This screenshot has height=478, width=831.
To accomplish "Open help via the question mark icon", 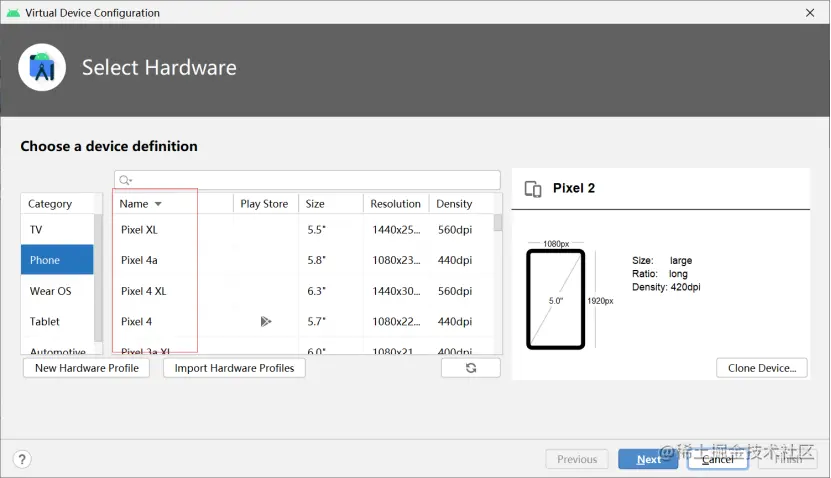I will point(22,459).
